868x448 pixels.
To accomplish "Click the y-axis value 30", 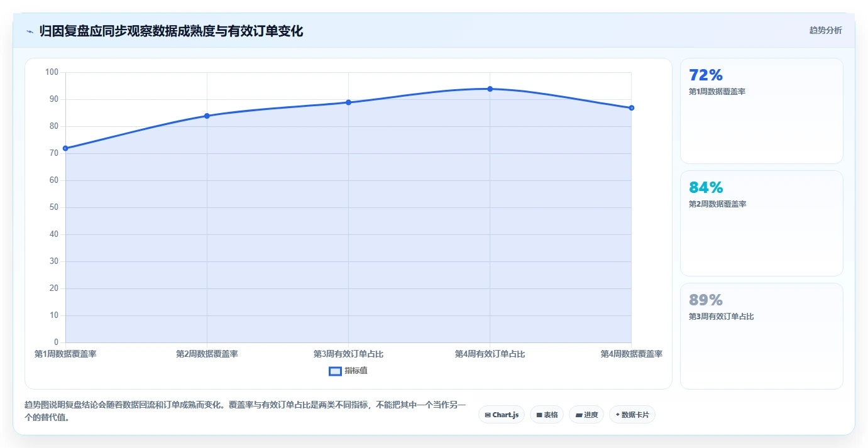I will [x=53, y=261].
